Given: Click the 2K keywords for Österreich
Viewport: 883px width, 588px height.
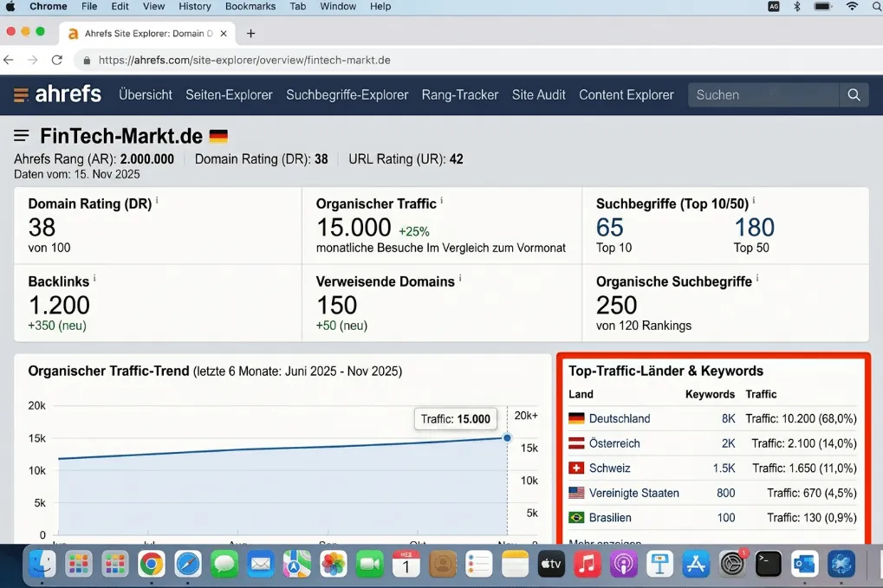Looking at the screenshot, I should (728, 443).
